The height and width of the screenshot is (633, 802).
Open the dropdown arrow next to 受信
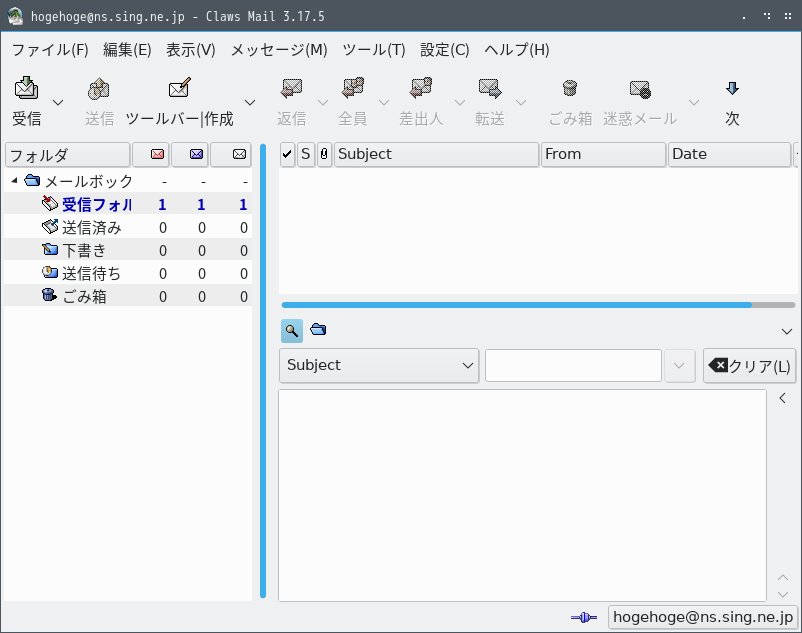click(x=58, y=103)
